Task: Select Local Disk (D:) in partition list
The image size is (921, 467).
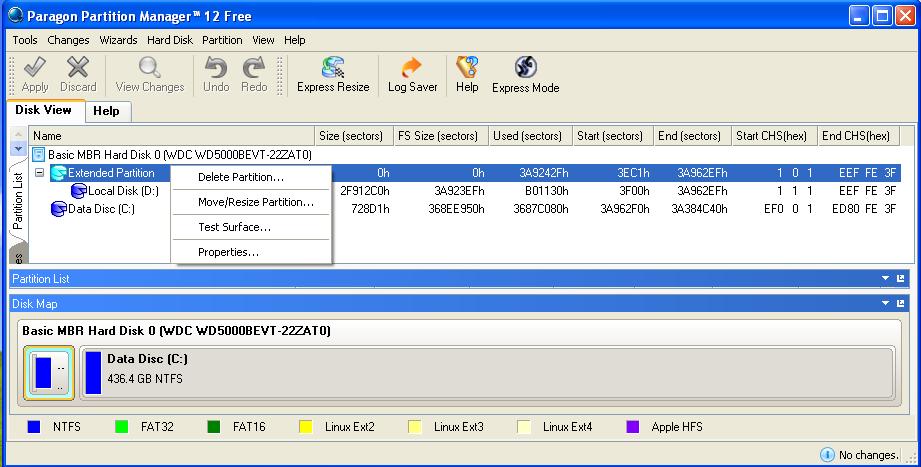Action: 122,191
